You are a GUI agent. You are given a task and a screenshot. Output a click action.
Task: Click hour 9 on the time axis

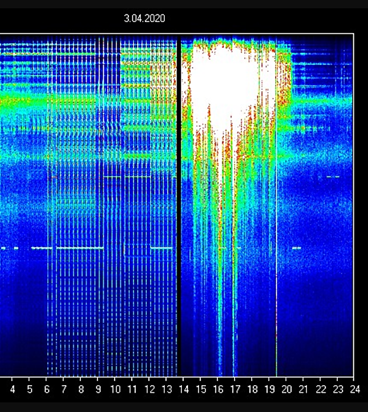pos(98,389)
